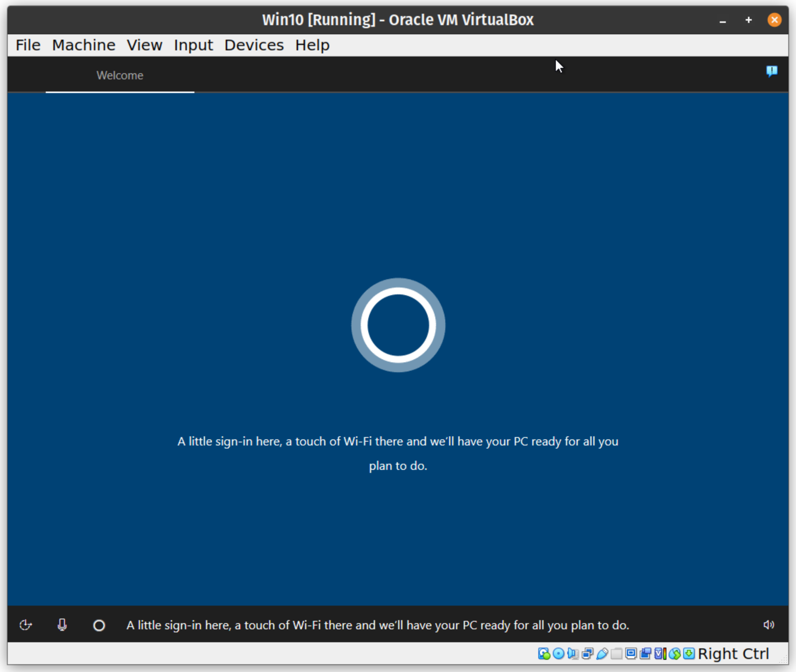
Task: Click the CPU virtualization status icon
Action: point(660,653)
